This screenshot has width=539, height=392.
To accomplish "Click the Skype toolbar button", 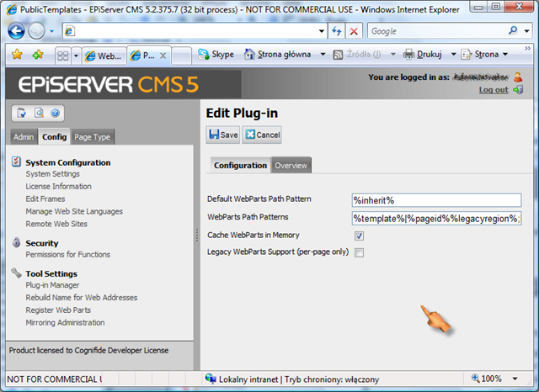I will 216,55.
